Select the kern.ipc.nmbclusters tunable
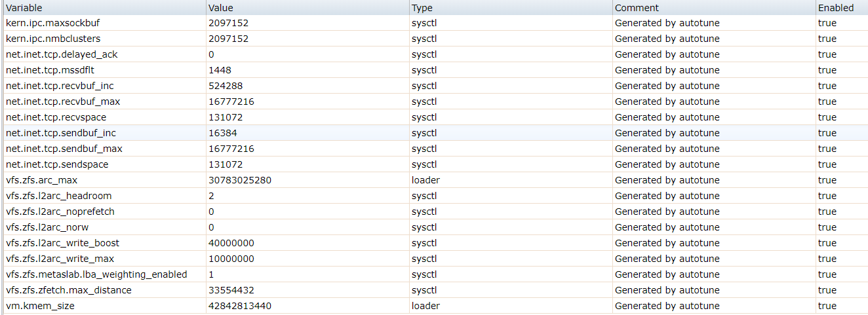The image size is (868, 315). point(53,39)
